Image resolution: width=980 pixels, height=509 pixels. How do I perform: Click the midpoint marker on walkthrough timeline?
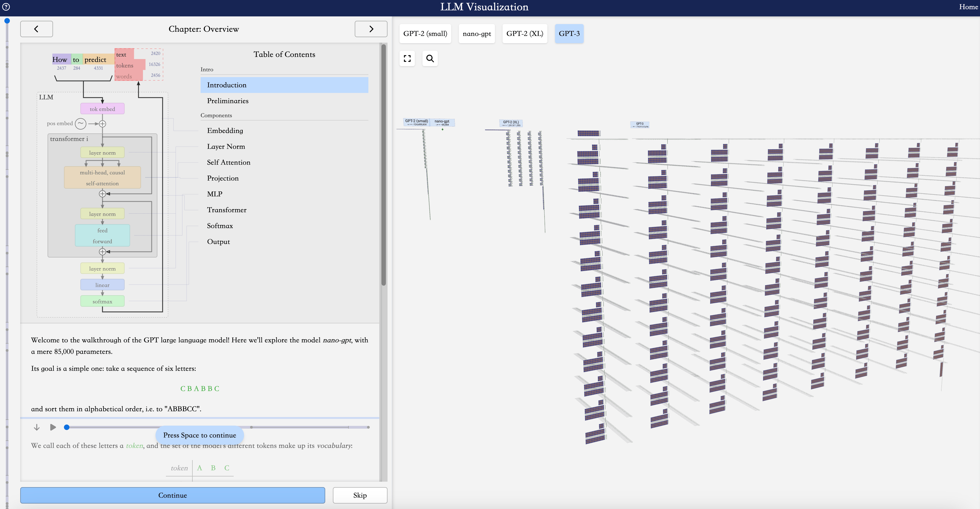tap(251, 427)
